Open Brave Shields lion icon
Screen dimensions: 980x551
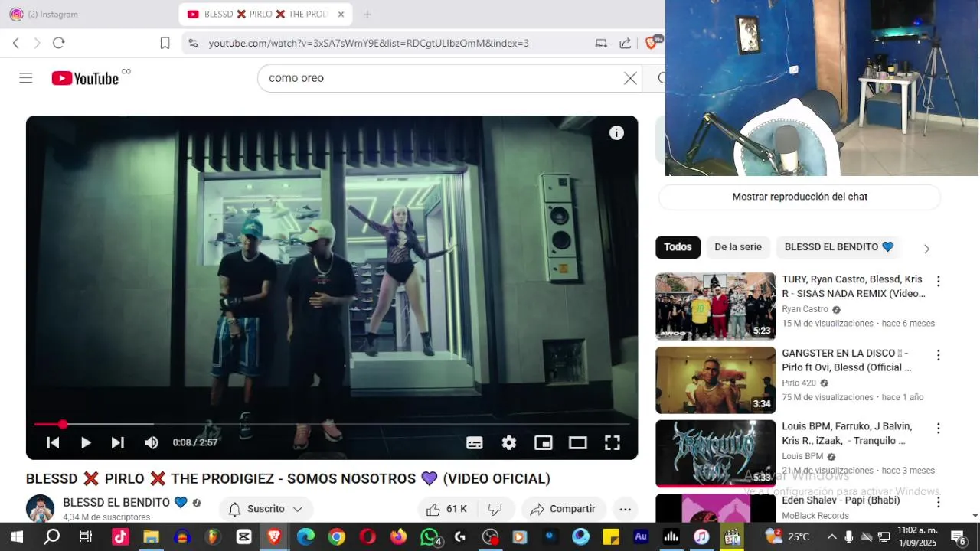(652, 43)
